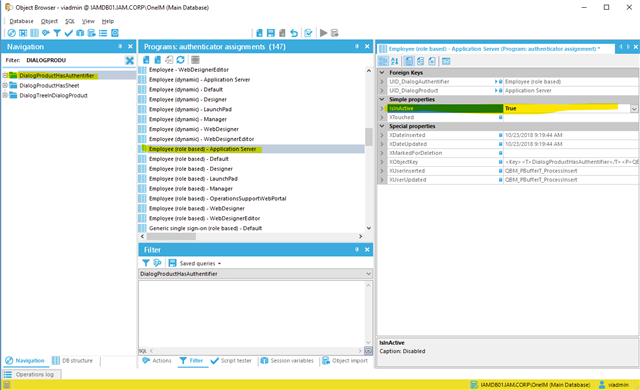Click the last icon in the properties toolbar
Image resolution: width=640 pixels, height=390 pixels.
(x=446, y=61)
